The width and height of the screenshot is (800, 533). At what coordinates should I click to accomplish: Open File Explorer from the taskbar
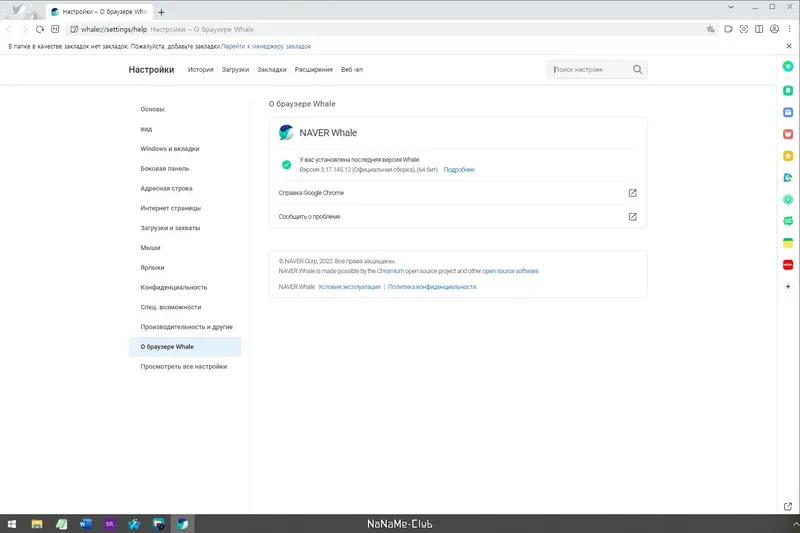37,524
